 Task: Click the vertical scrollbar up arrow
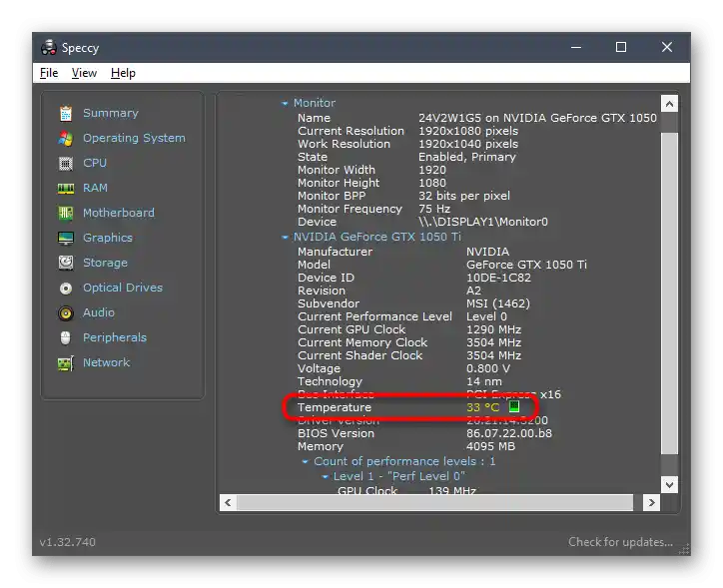point(669,104)
